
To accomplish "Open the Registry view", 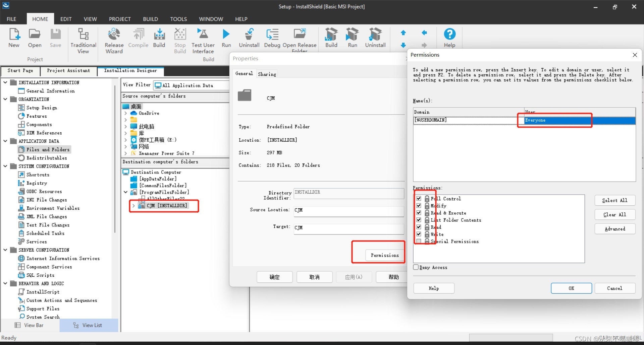I will point(37,183).
